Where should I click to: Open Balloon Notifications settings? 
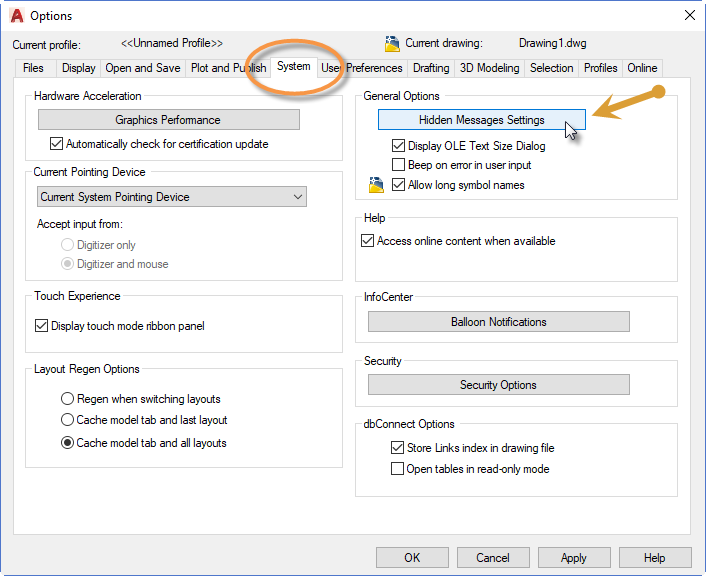click(498, 322)
